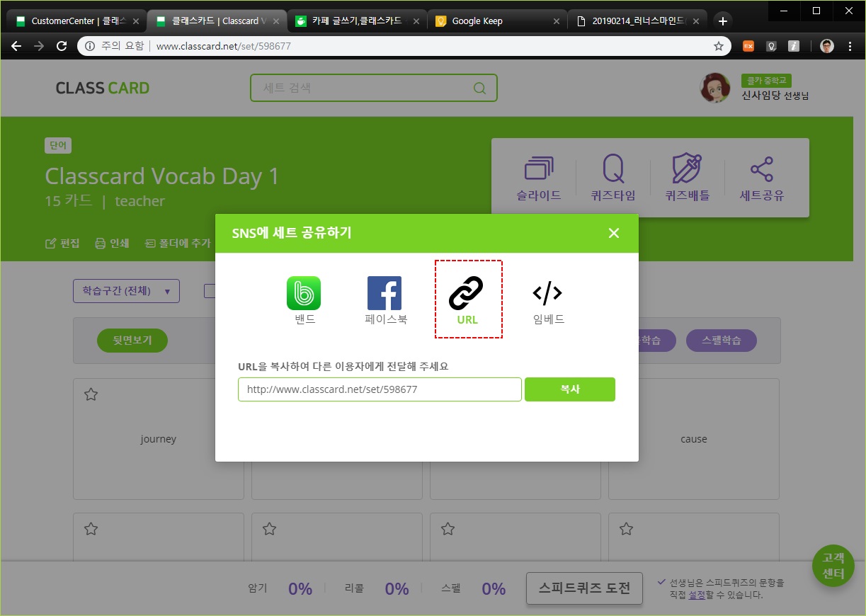The width and height of the screenshot is (866, 616).
Task: Star the journey card
Action: tap(91, 394)
